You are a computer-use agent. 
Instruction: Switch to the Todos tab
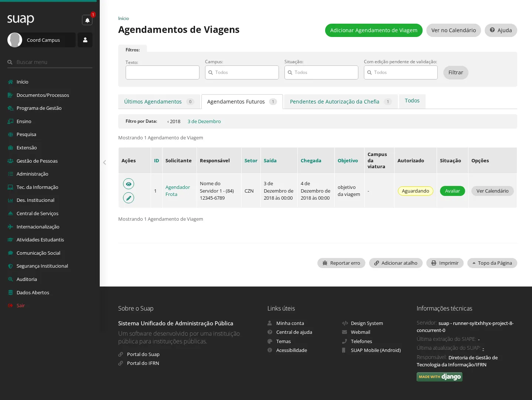[412, 101]
